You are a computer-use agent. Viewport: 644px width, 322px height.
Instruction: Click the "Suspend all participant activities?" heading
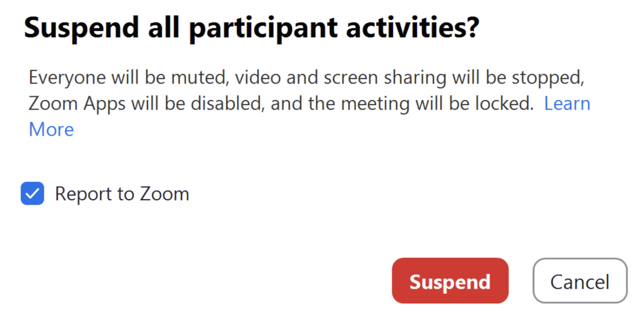point(252,27)
